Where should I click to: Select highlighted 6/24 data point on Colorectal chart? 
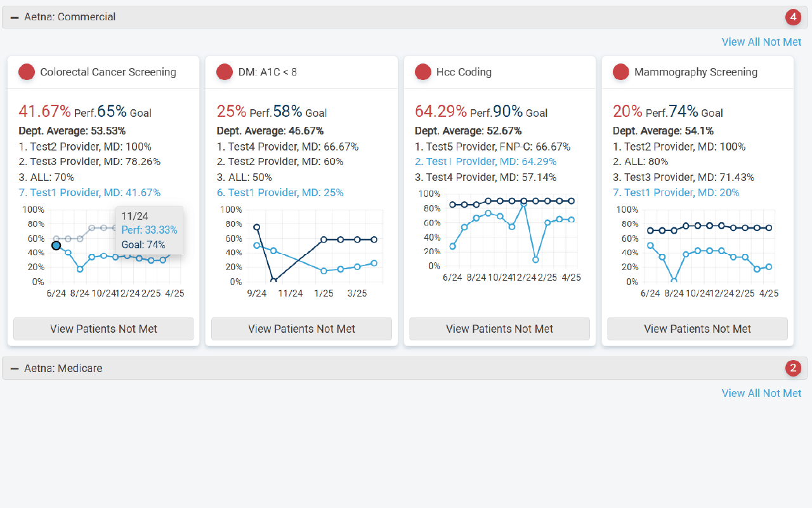(x=56, y=245)
